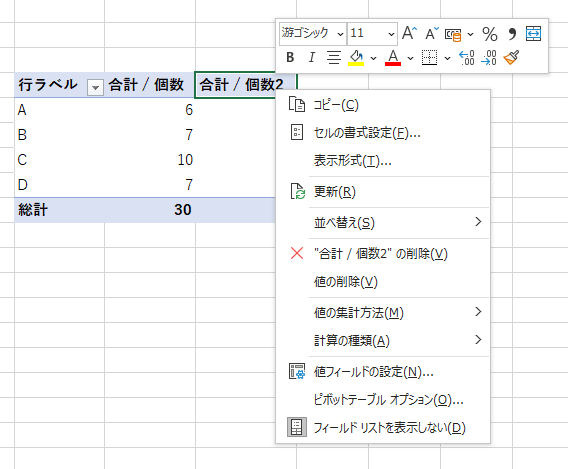Select row label C
568x469 pixels.
tap(59, 160)
